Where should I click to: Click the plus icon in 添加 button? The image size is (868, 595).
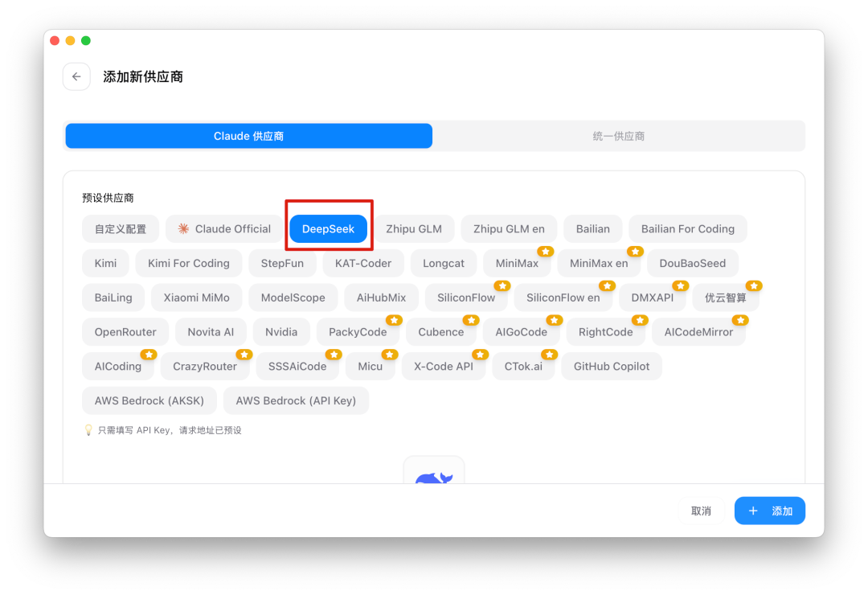(753, 511)
